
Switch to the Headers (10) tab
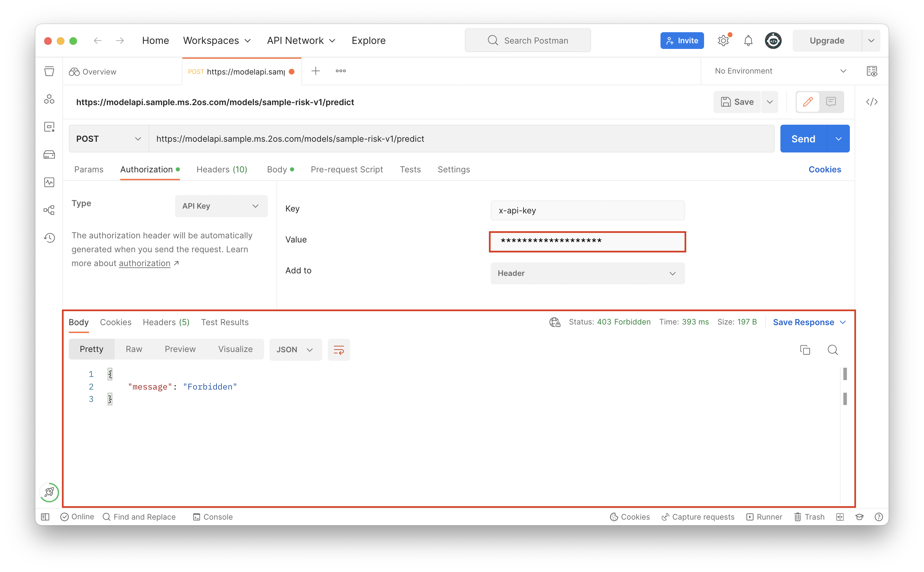(222, 170)
